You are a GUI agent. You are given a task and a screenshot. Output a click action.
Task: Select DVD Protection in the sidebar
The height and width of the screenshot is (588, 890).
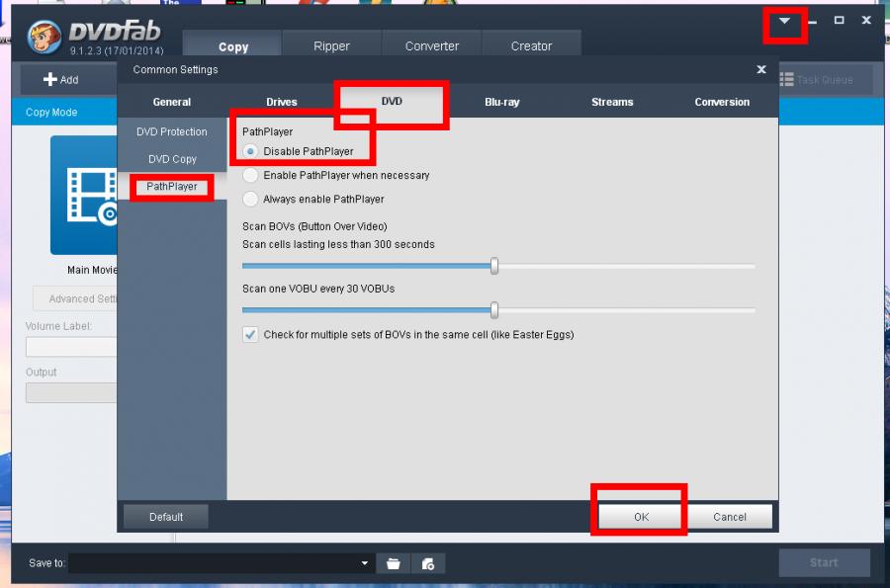(171, 131)
